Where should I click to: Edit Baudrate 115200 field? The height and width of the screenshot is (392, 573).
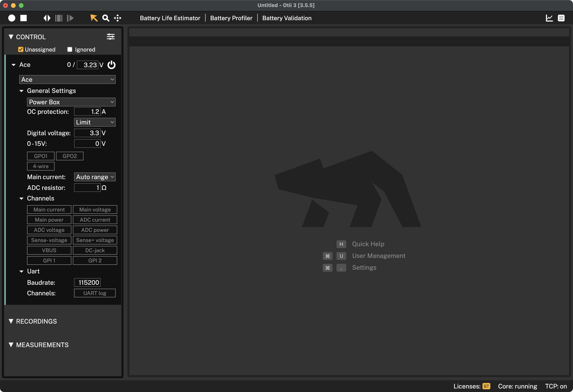click(x=87, y=283)
